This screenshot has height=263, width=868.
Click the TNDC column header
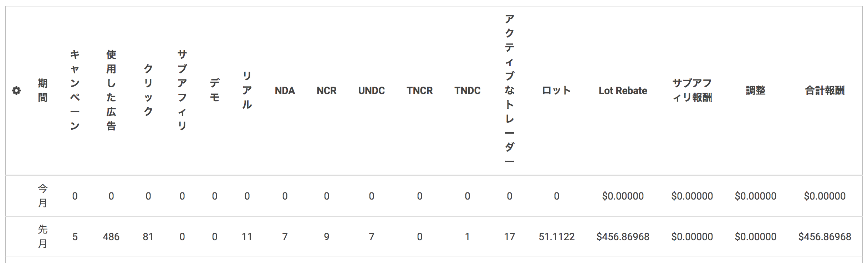pos(468,91)
